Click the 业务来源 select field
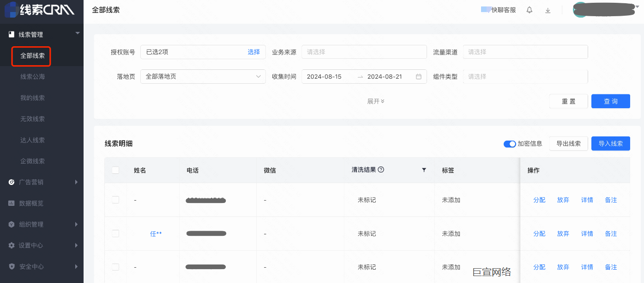 tap(364, 52)
